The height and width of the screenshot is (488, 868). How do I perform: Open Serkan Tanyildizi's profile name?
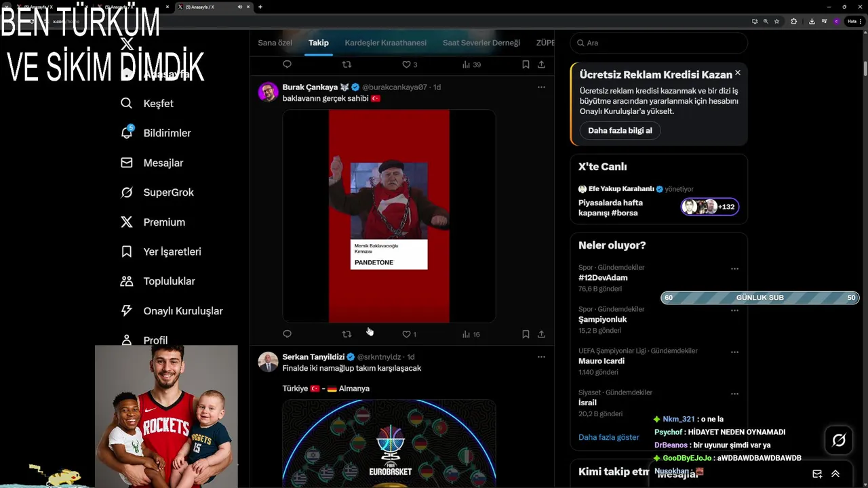313,357
